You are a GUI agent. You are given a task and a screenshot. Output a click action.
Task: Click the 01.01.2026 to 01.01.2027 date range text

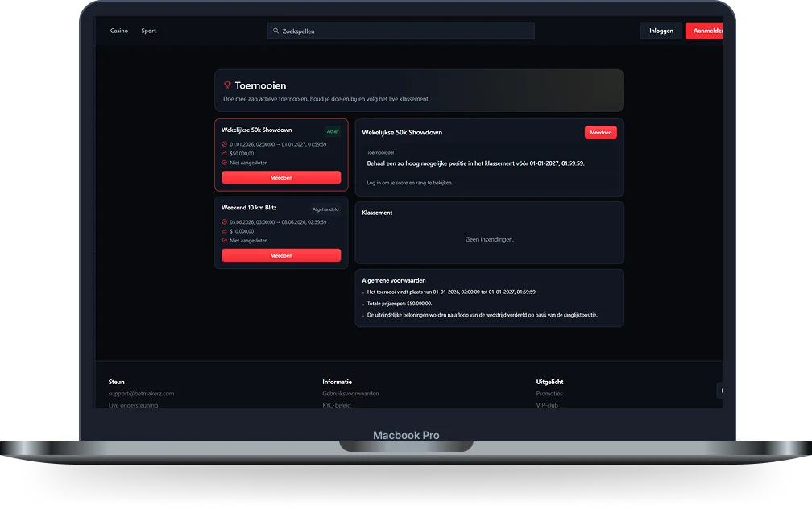pyautogui.click(x=278, y=144)
